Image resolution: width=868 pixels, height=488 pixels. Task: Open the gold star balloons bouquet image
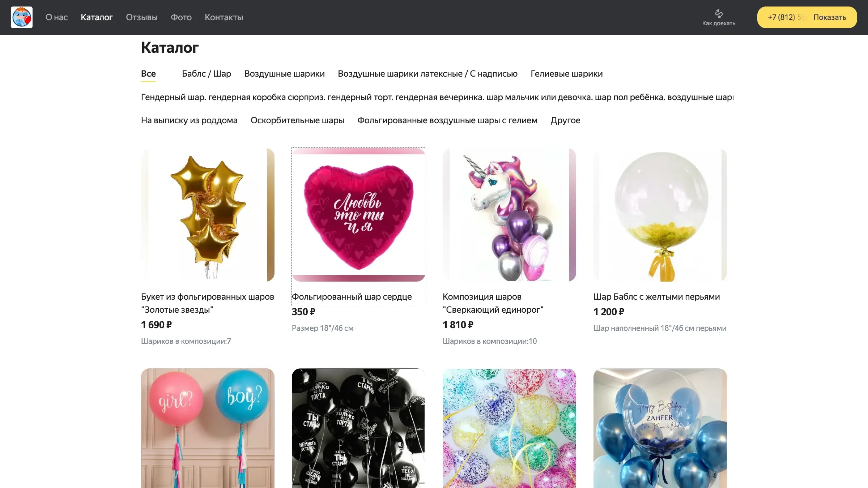(208, 215)
